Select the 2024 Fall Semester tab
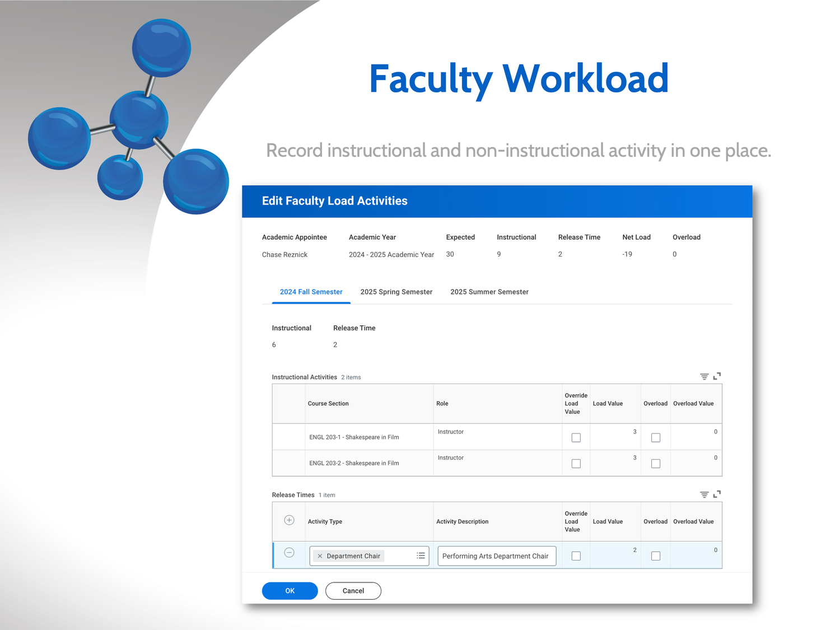The image size is (840, 630). [311, 292]
